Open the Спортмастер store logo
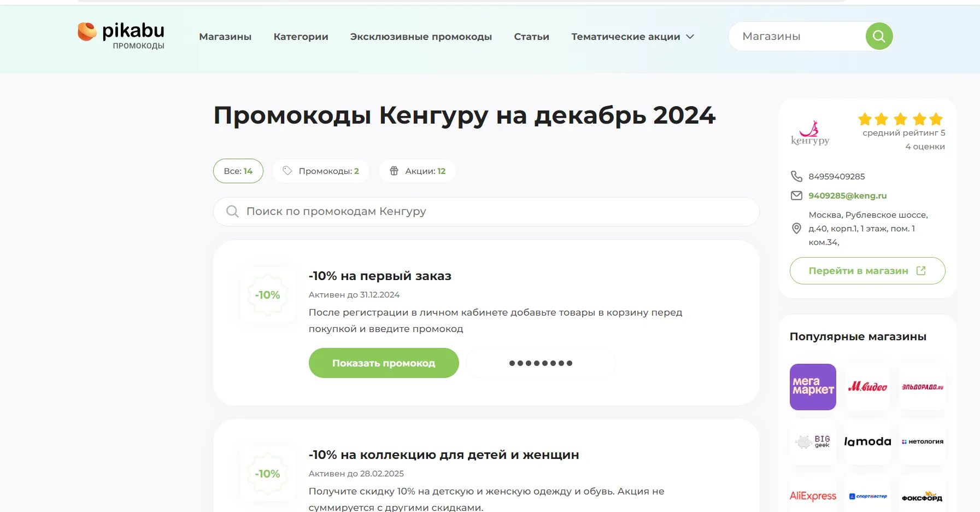 pyautogui.click(x=867, y=496)
